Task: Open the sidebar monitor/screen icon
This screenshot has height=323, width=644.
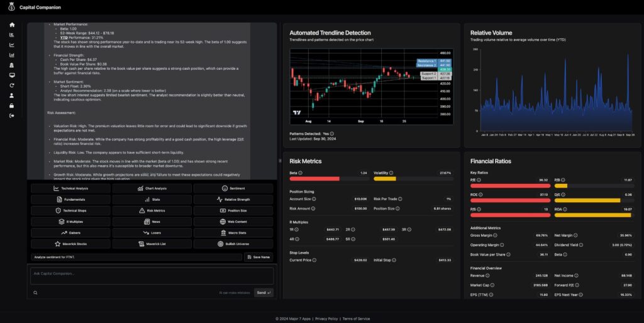Action: click(11, 75)
